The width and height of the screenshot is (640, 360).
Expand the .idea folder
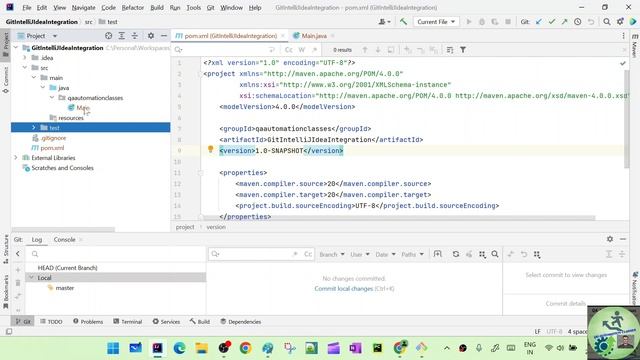coord(25,58)
